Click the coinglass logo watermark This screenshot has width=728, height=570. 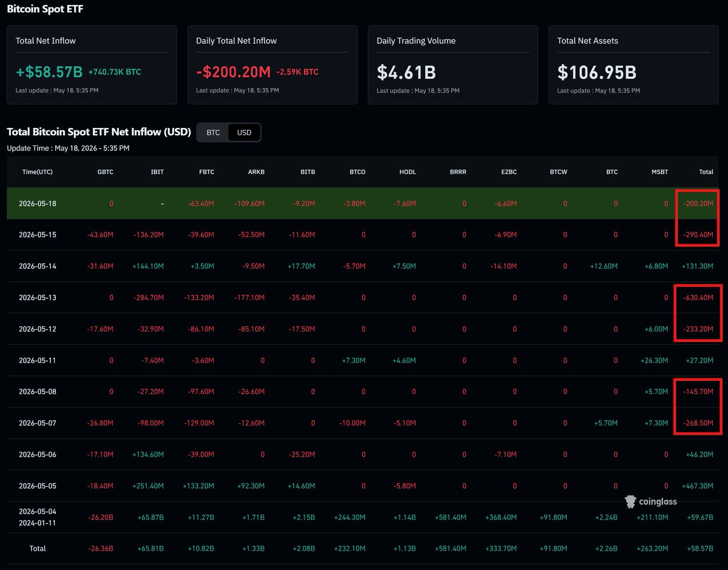pos(651,501)
